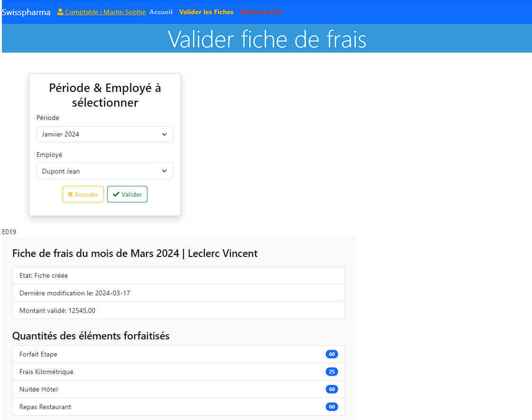This screenshot has height=420, width=532.
Task: Click the user icon beside Comptable
Action: (60, 12)
